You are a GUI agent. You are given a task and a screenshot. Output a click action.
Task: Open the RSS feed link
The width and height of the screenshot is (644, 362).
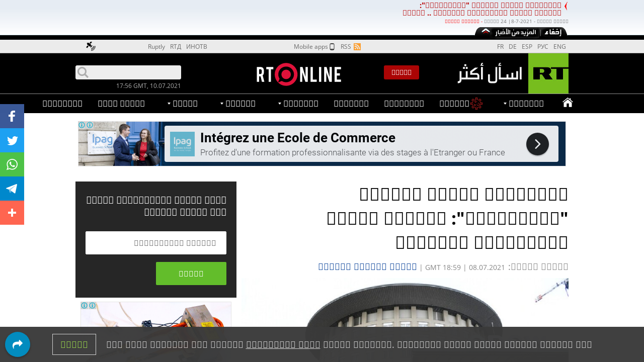click(x=350, y=47)
